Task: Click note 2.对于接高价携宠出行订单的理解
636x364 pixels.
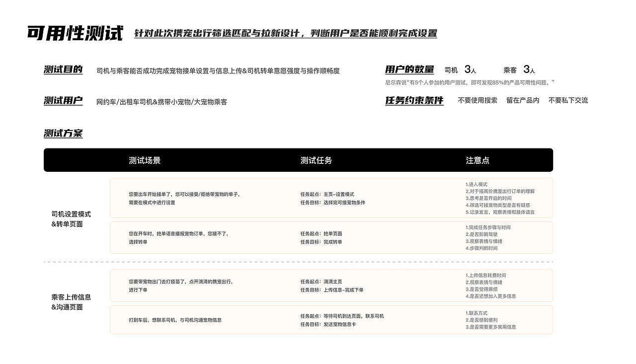Action: (x=500, y=191)
